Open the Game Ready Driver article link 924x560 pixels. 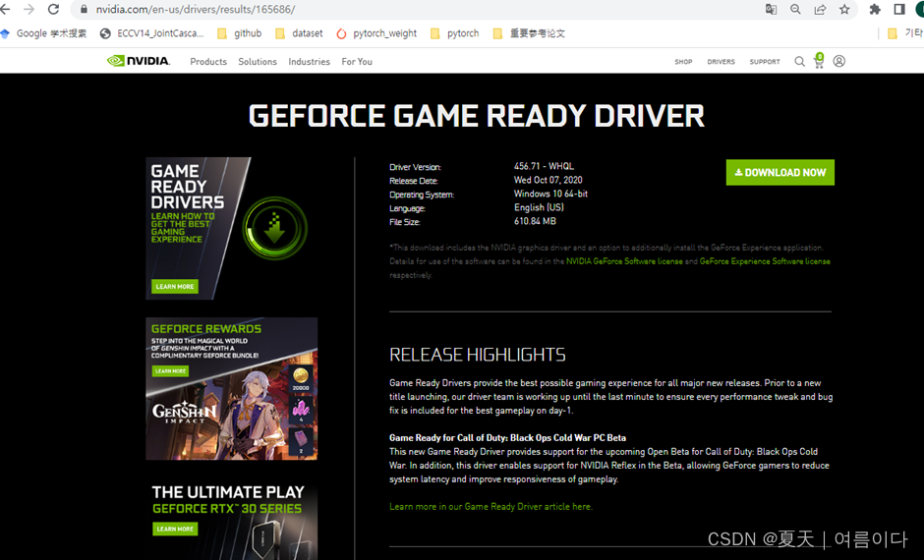coord(491,506)
